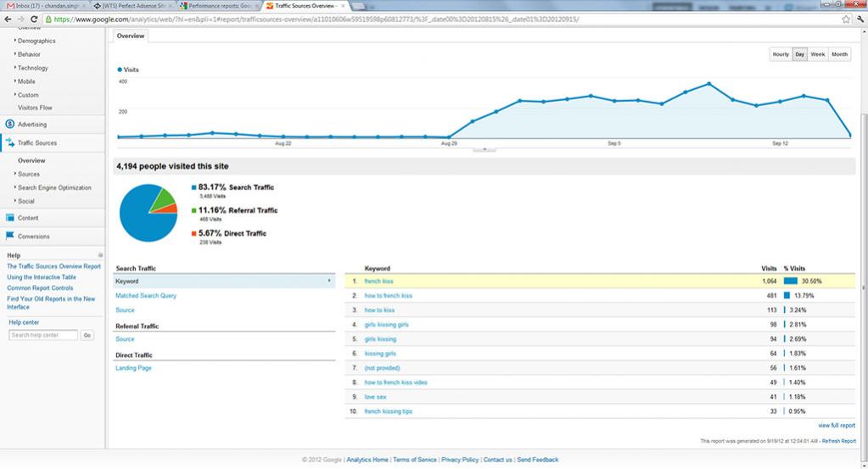Open Privacy Policy footer link
The image size is (868, 469).
[x=460, y=460]
